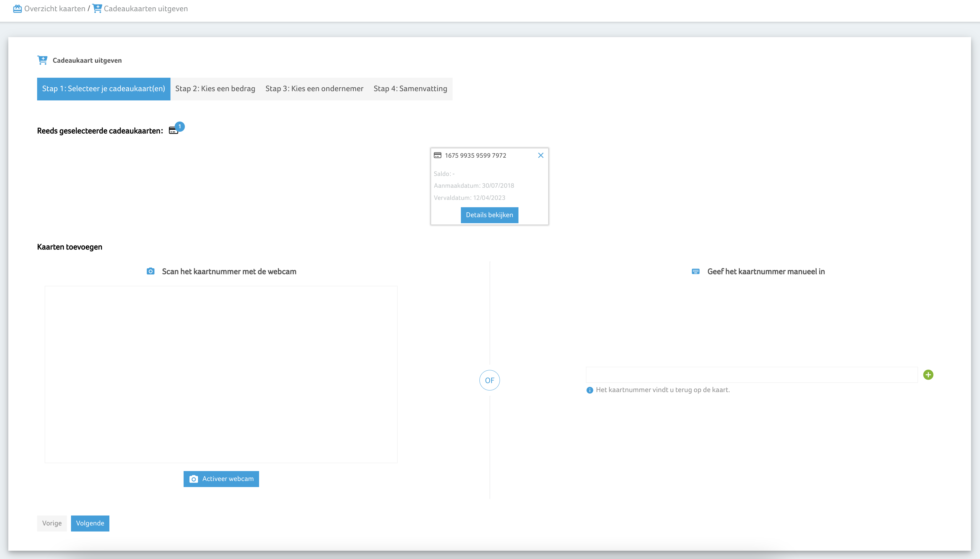
Task: Click the green plus add card icon
Action: [928, 375]
